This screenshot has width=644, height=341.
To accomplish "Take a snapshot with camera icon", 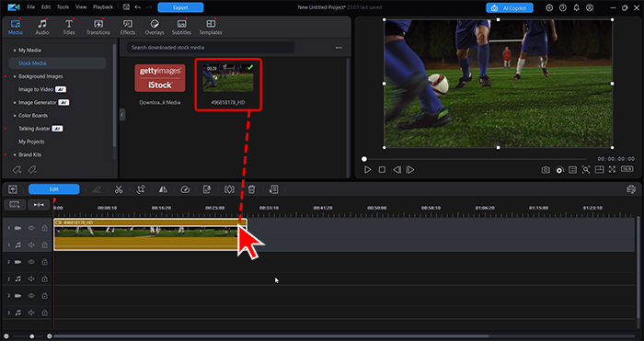I will tap(546, 170).
